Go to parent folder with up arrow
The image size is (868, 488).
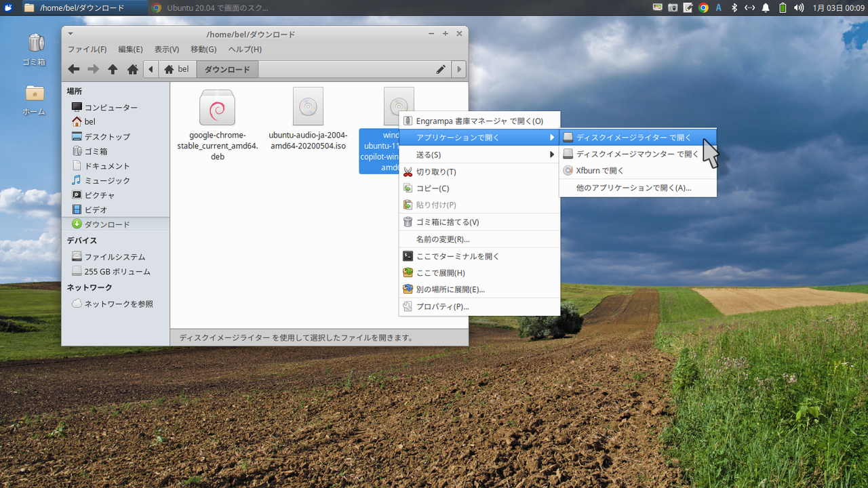(x=113, y=69)
